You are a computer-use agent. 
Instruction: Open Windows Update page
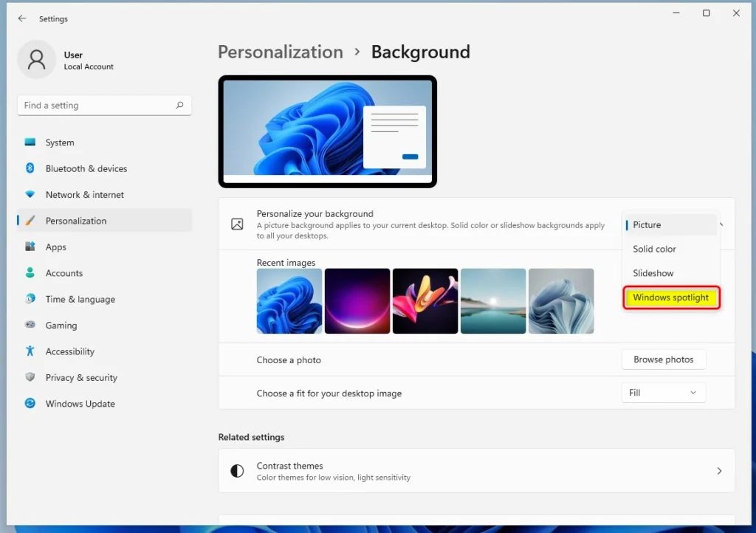coord(105,403)
